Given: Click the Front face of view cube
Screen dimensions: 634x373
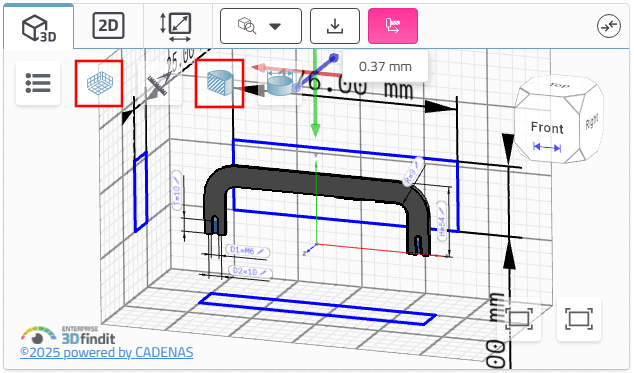Looking at the screenshot, I should point(547,128).
